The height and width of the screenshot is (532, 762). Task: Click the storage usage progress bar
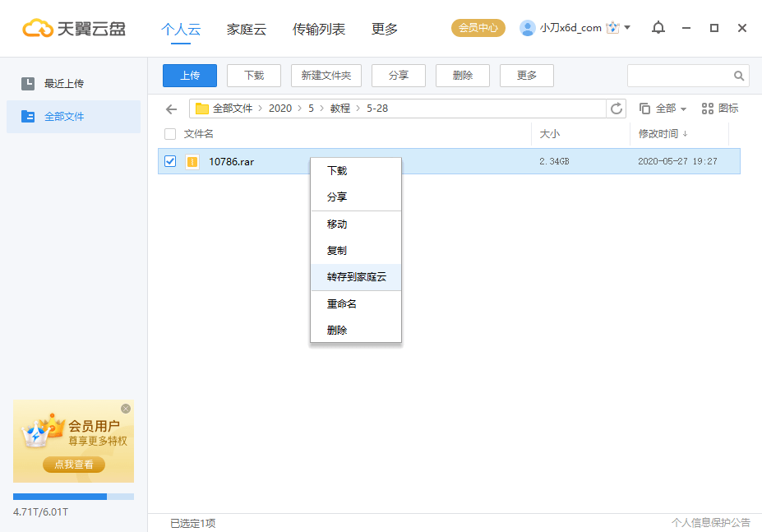(73, 497)
